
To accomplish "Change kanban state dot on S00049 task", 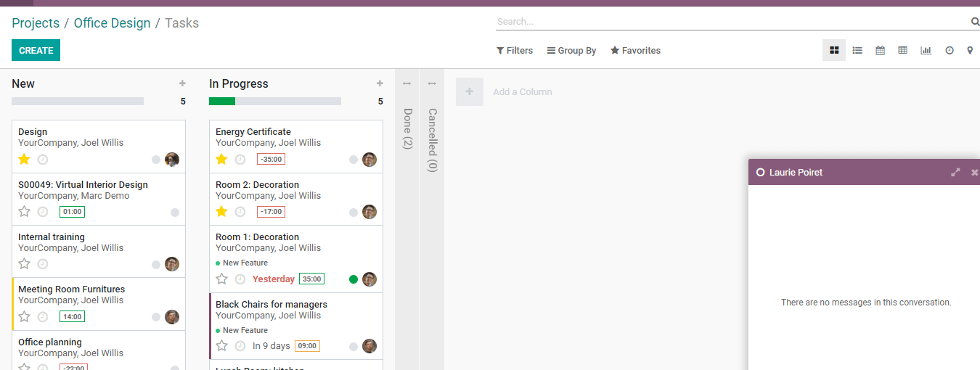I will pyautogui.click(x=175, y=213).
